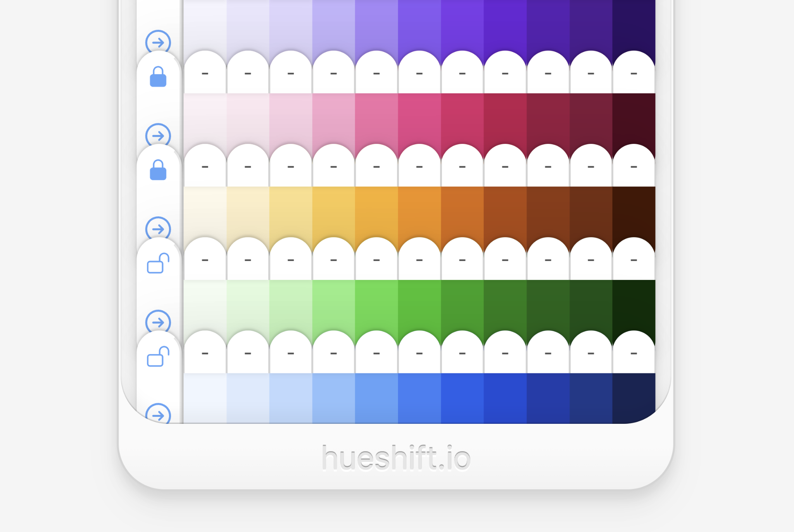Image resolution: width=794 pixels, height=532 pixels.
Task: Click the dash tab under lightest purple swatch
Action: click(x=205, y=74)
